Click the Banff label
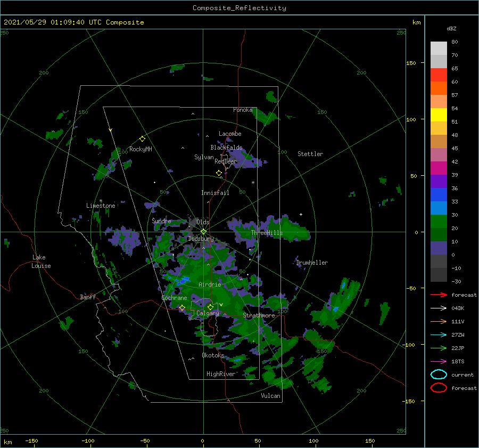This screenshot has height=448, width=479. [88, 297]
